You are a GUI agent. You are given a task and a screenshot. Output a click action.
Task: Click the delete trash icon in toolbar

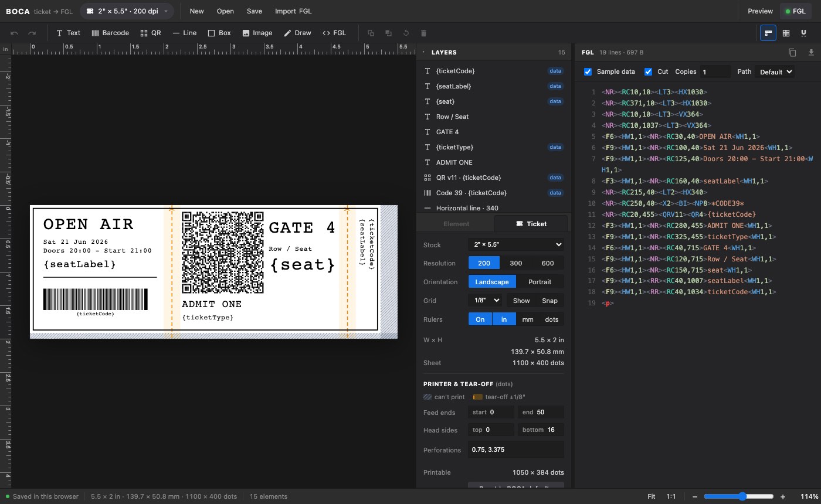pos(424,33)
